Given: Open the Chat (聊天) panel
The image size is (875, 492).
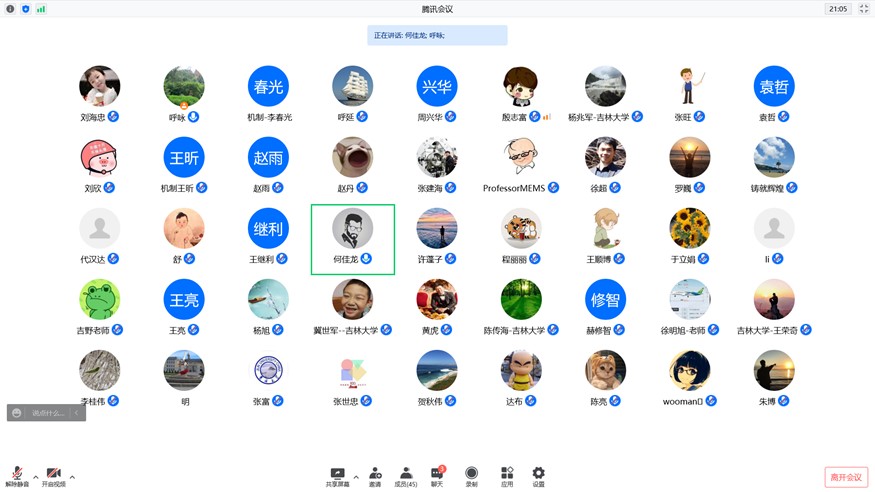Looking at the screenshot, I should (x=437, y=475).
